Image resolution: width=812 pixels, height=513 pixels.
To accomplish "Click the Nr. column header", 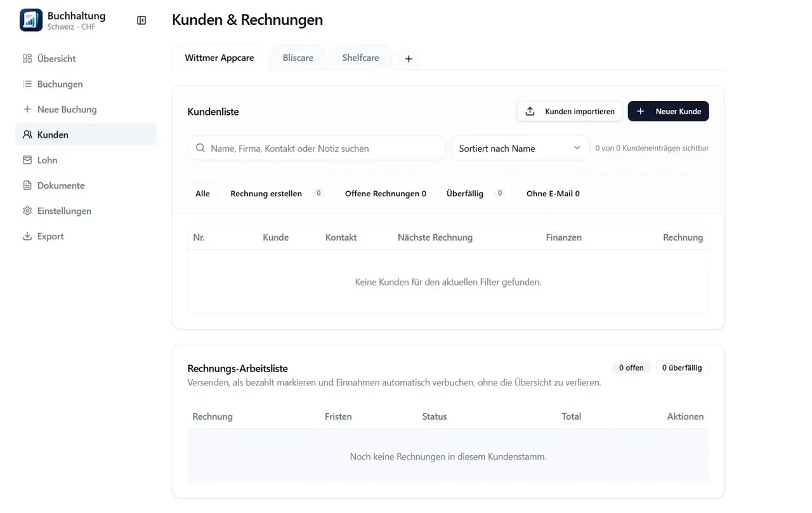I will (x=199, y=237).
